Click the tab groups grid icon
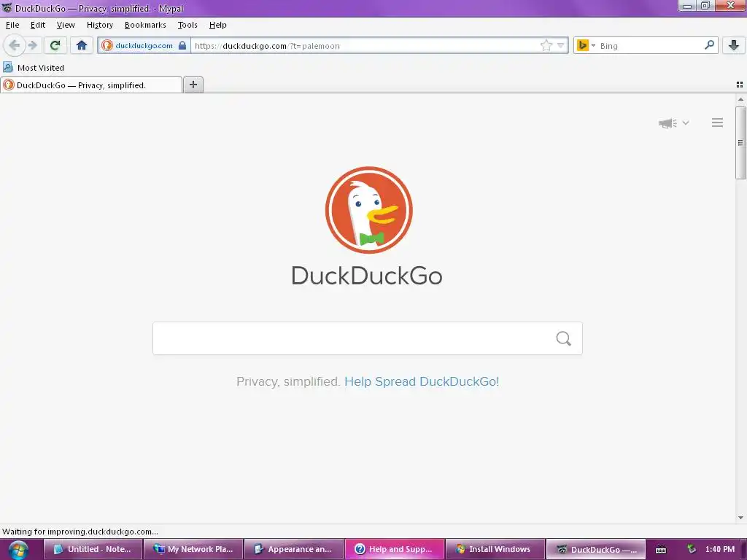 coord(740,85)
